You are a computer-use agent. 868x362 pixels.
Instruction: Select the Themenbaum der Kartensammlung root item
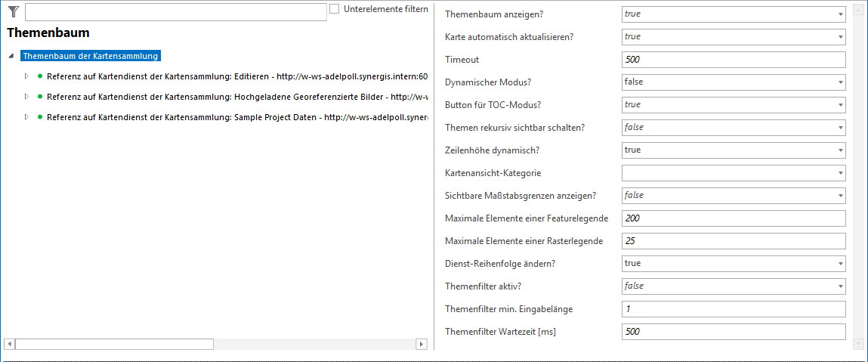click(x=91, y=56)
